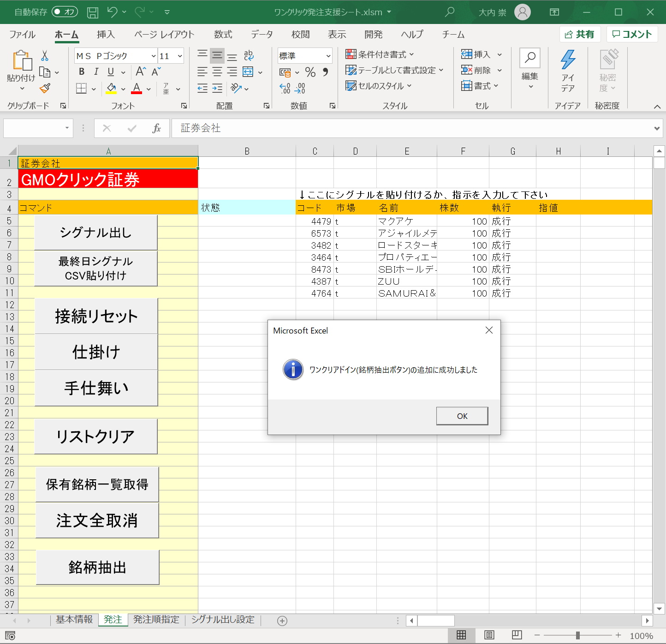Viewport: 666px width, 644px height.
Task: Open Format as Table menu
Action: pos(394,70)
